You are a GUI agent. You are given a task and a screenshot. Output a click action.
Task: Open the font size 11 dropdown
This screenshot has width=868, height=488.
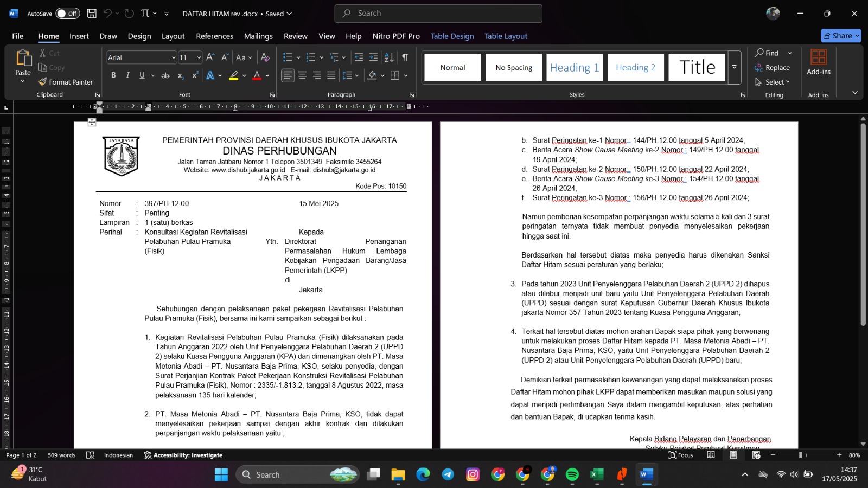pyautogui.click(x=199, y=57)
